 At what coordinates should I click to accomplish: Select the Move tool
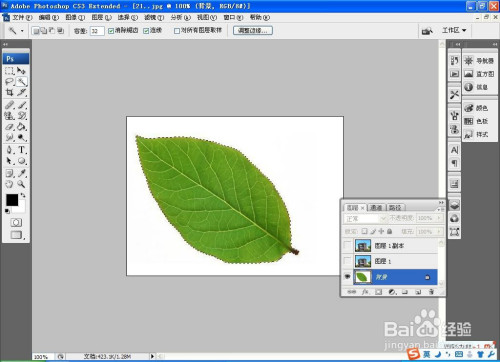[21, 71]
